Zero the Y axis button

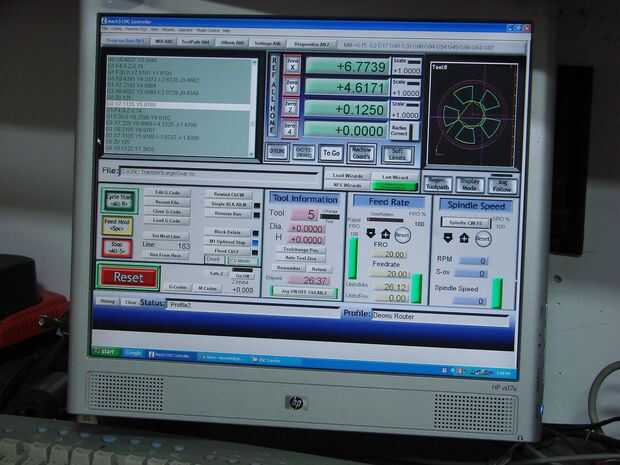292,86
